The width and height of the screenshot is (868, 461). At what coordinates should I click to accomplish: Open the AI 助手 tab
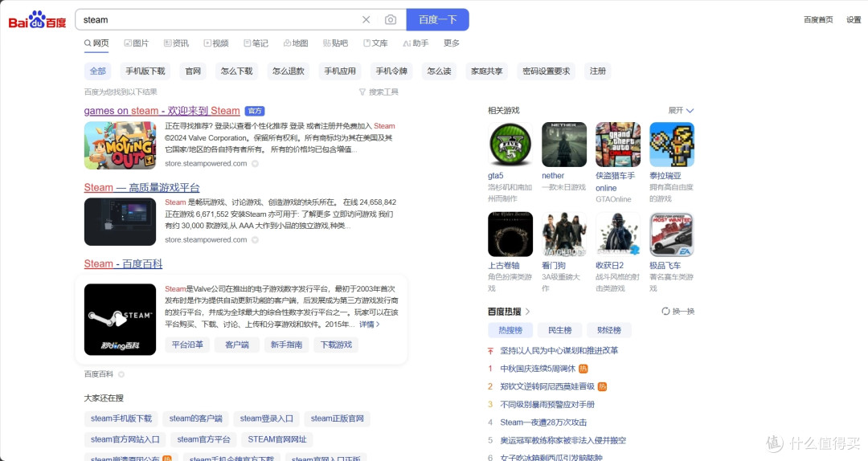[x=416, y=43]
